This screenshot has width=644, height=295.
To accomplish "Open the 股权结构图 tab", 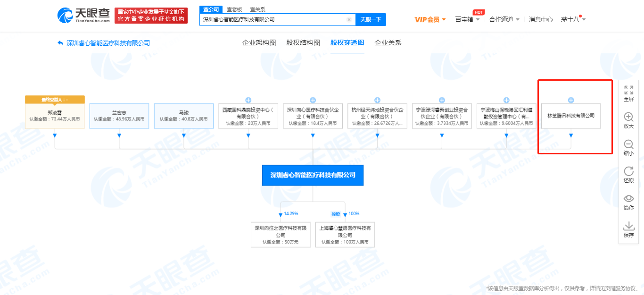I will [303, 42].
